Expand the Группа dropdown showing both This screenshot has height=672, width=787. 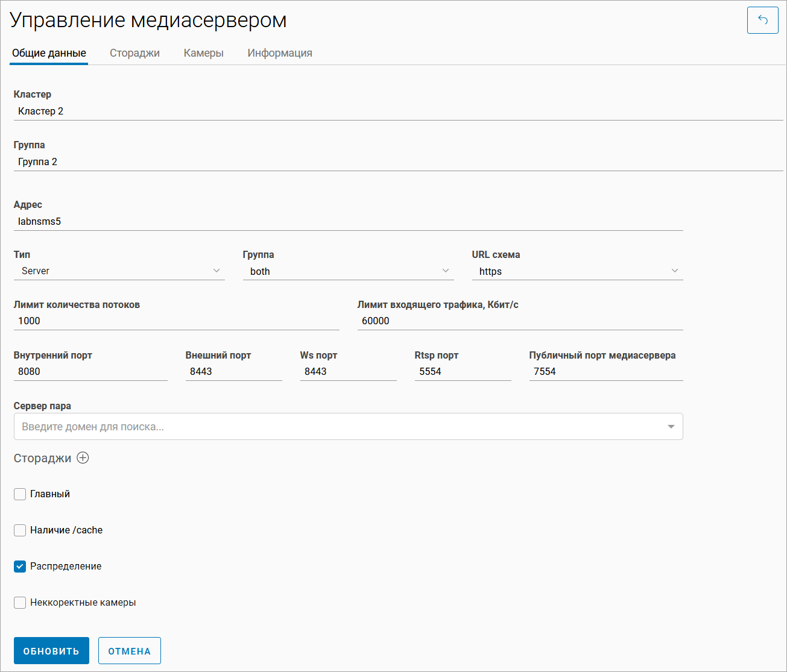348,271
